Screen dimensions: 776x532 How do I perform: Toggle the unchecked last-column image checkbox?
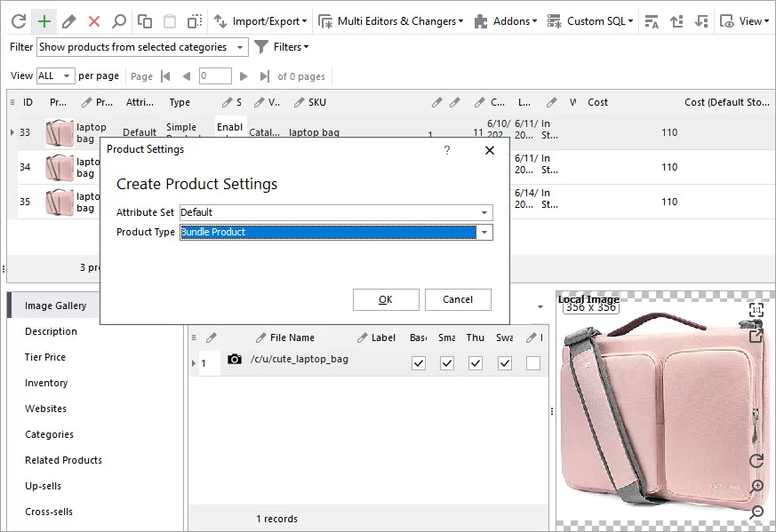coord(533,363)
